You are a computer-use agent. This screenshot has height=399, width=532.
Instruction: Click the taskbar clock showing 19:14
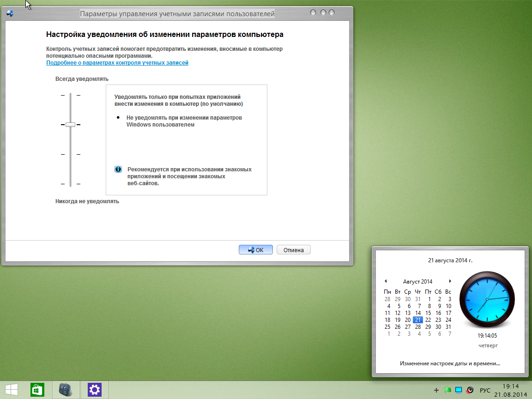pyautogui.click(x=511, y=390)
